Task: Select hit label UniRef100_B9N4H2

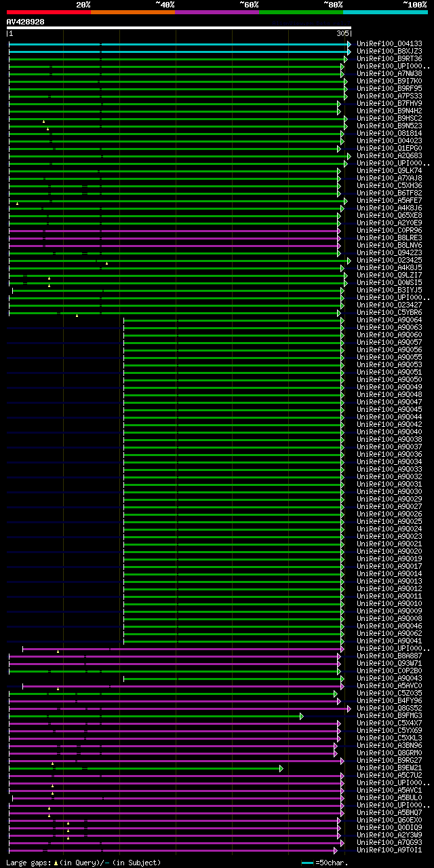Action: pyautogui.click(x=389, y=111)
